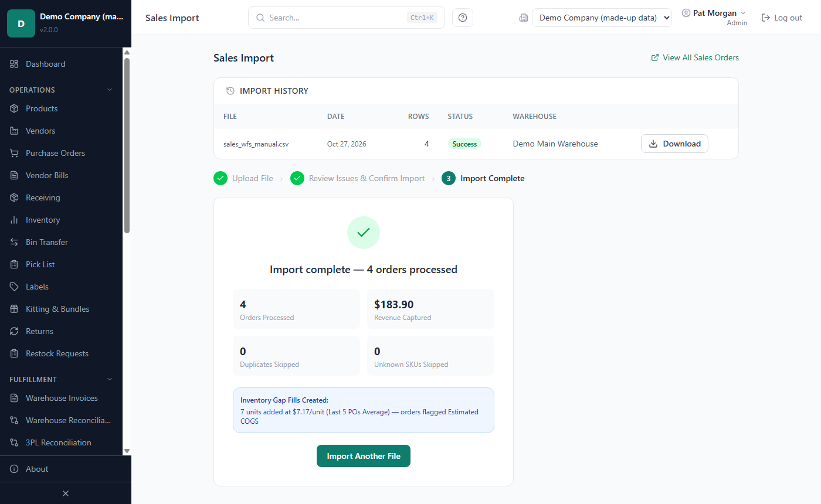Log out of the application

[782, 18]
